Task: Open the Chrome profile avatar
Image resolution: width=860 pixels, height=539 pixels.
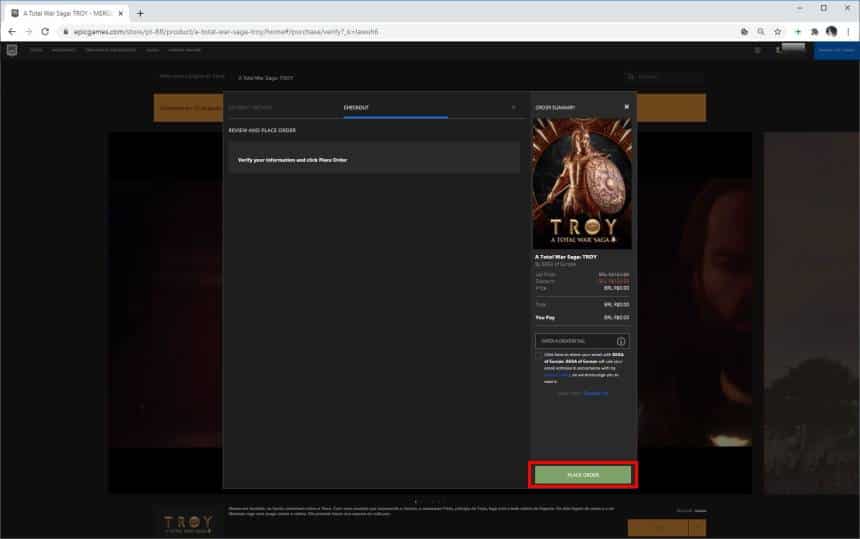Action: coord(831,32)
